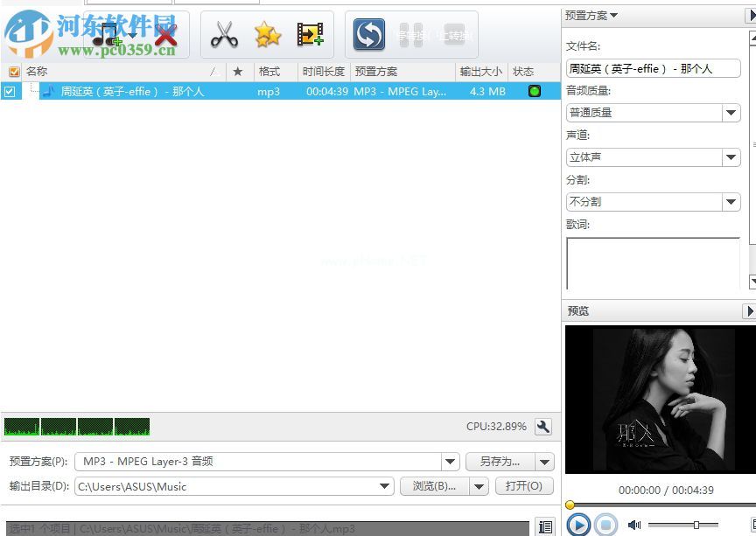Collapse the 预置方案 panel
The height and width of the screenshot is (536, 756).
coord(614,15)
